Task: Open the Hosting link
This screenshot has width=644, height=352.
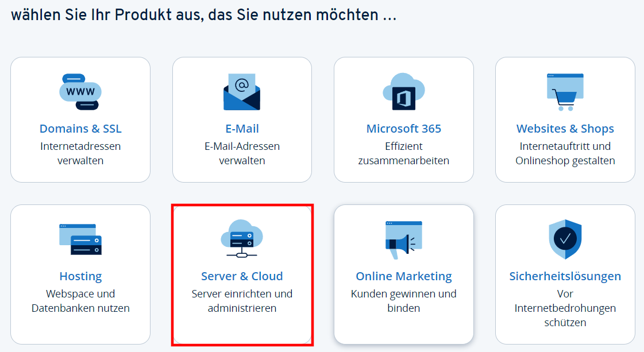Action: pyautogui.click(x=80, y=276)
